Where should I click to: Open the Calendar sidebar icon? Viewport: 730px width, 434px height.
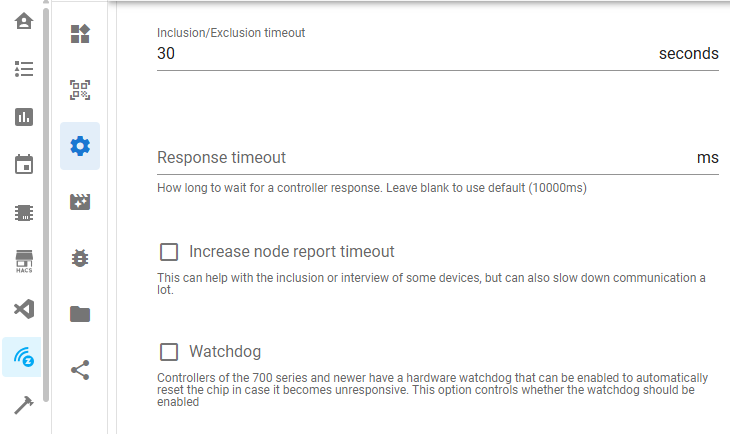(24, 165)
